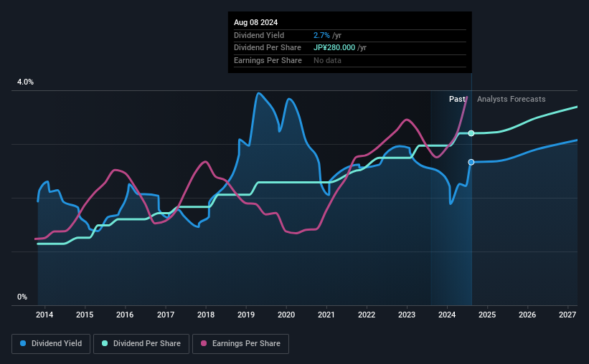
Task: Select the teal Dividend Per Share data point marker
Action: [x=471, y=133]
